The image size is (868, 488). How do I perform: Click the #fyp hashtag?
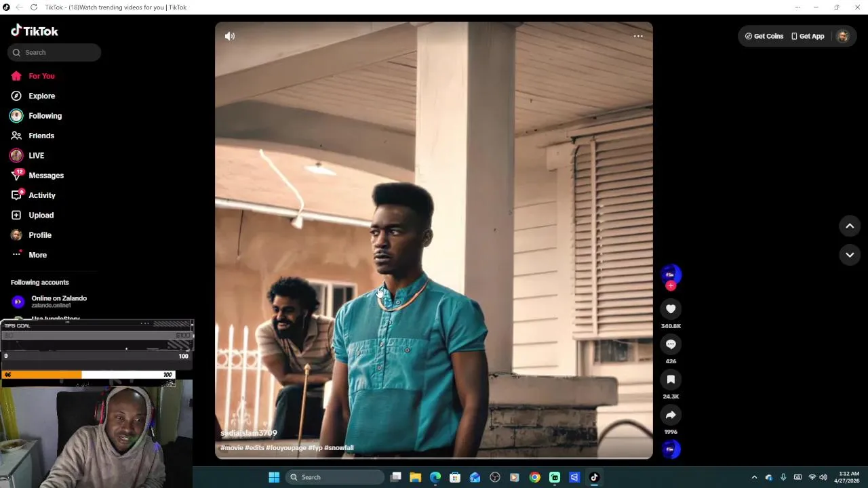click(x=315, y=448)
